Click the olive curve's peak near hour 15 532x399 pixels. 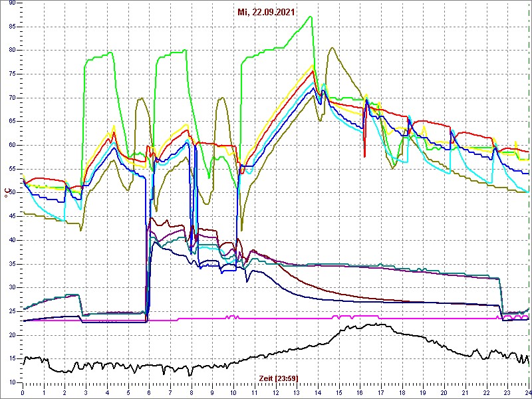click(332, 48)
